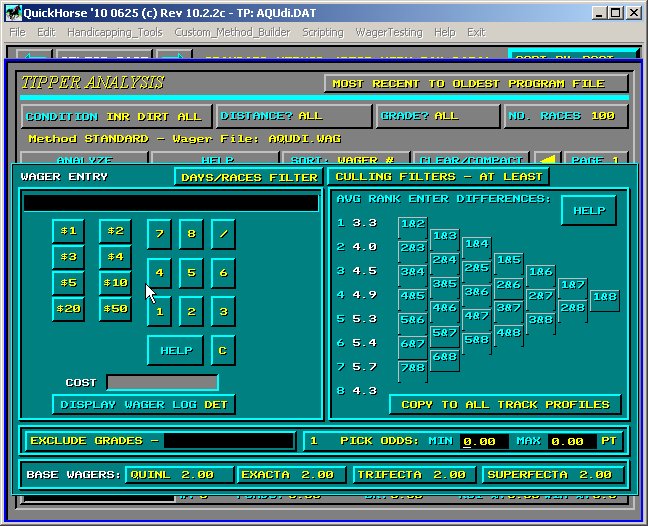Change the Condition INR DIRT ALL selector
Screen dimensions: 648x526
pos(117,116)
